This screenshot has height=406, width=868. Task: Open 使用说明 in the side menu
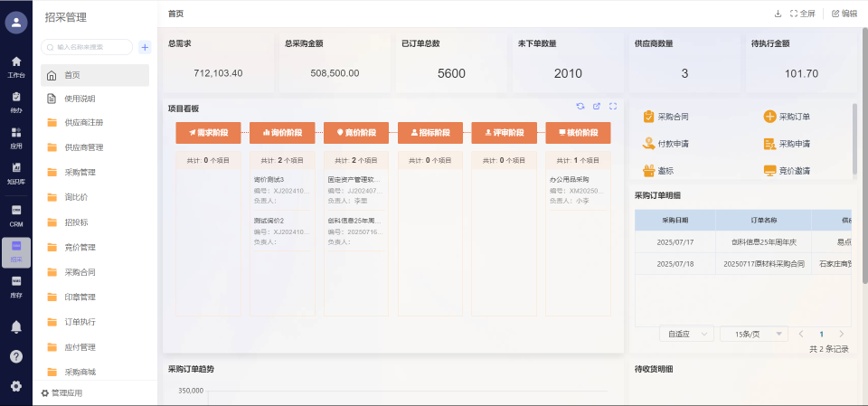(80, 99)
